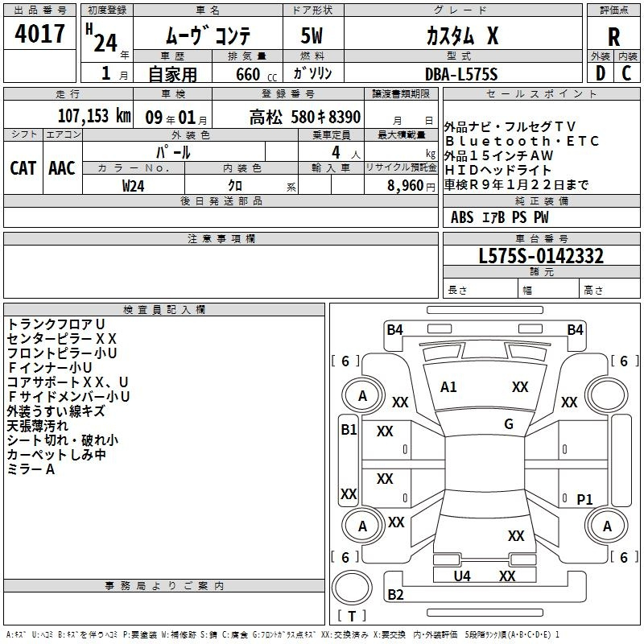This screenshot has height=644, width=644.
Task: Select the model code DBA-L575S
Action: pos(461,74)
